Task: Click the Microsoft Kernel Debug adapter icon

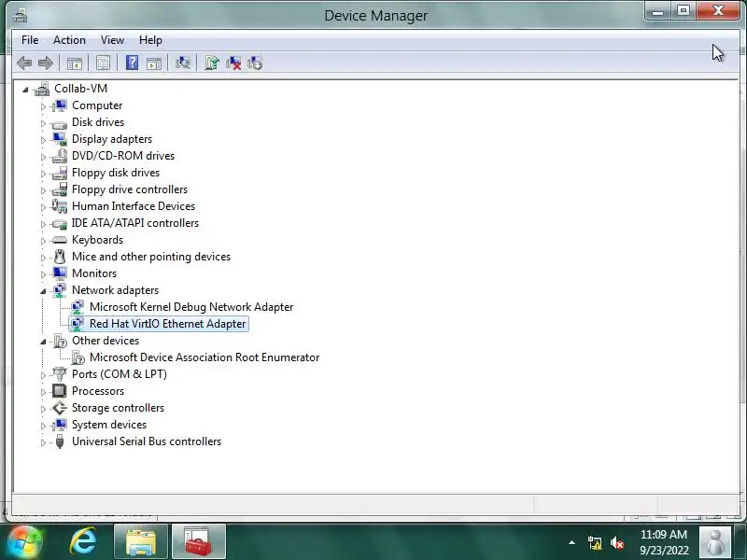Action: click(x=78, y=307)
